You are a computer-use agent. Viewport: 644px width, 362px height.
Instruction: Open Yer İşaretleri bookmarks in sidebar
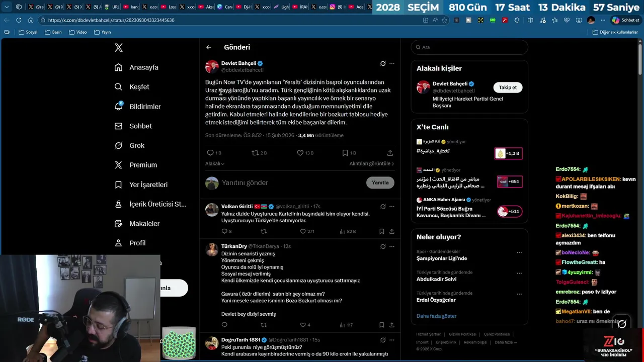click(x=141, y=185)
